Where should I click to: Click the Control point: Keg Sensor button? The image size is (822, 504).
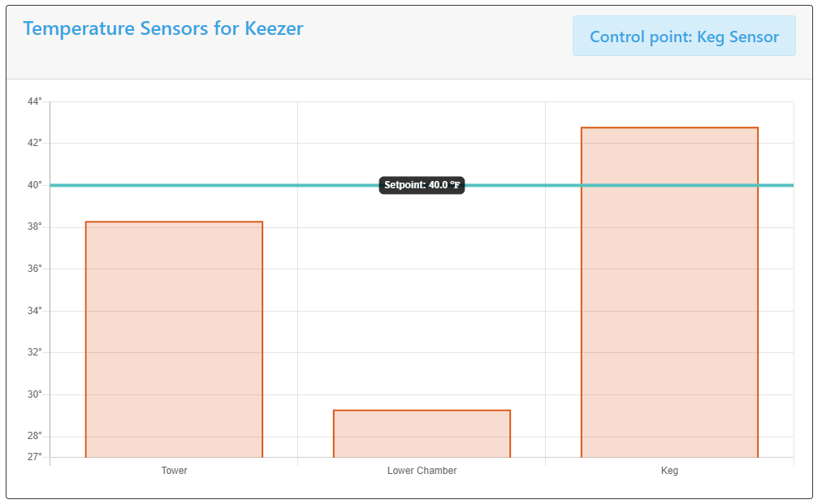(x=684, y=36)
